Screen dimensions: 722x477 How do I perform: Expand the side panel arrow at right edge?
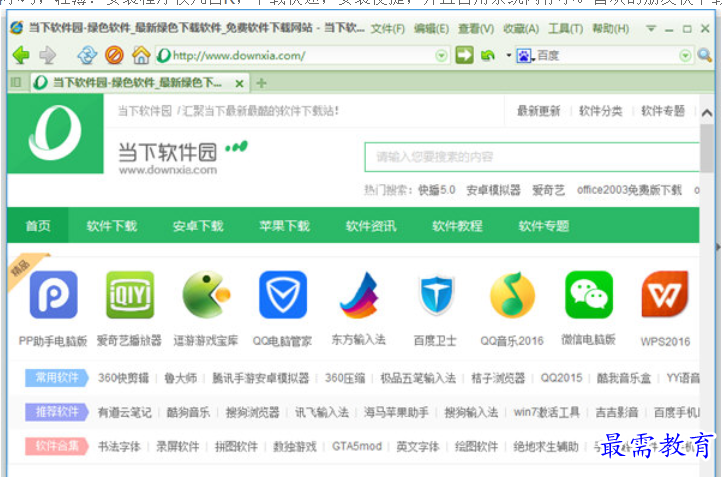[717, 247]
